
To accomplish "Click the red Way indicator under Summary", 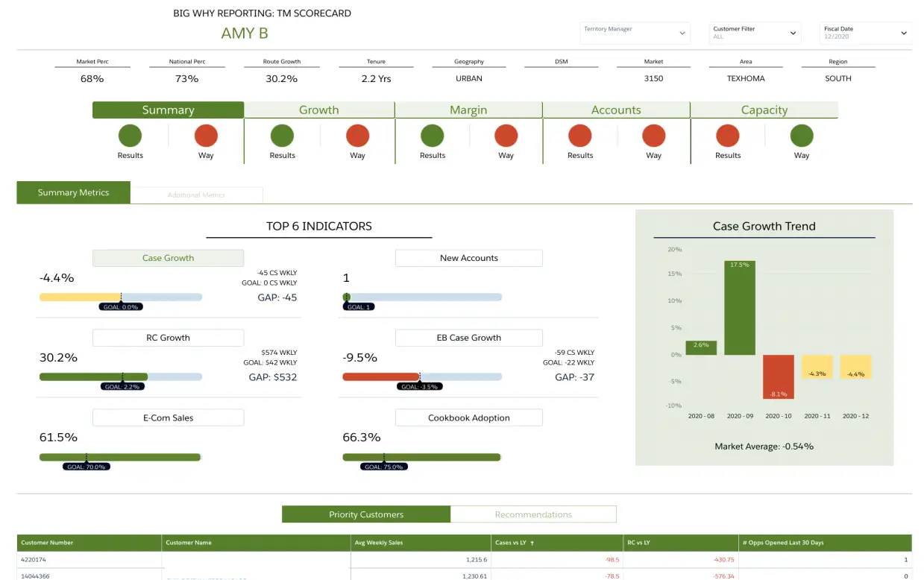I will (x=206, y=138).
